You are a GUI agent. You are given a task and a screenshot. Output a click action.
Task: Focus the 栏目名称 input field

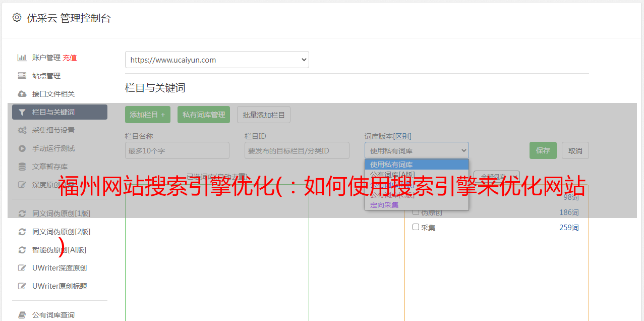click(177, 150)
